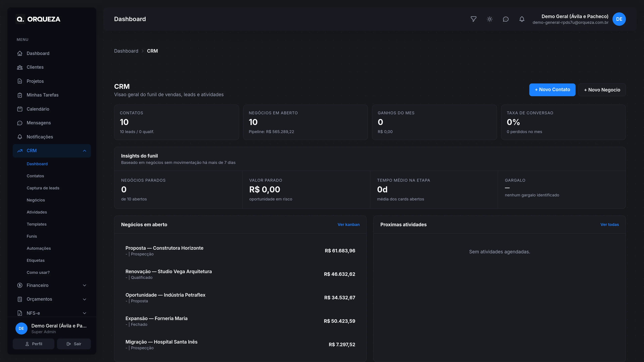Select Como usar? submenu item

tap(38, 272)
